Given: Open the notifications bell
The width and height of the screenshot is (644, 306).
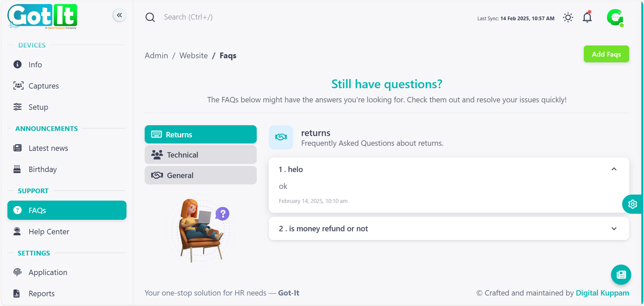Looking at the screenshot, I should pos(587,17).
